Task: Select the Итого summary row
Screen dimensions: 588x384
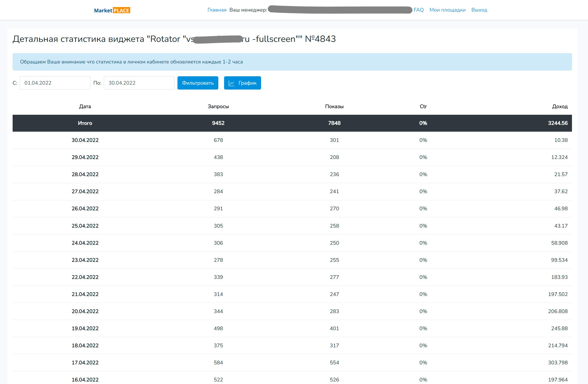Action: tap(85, 123)
